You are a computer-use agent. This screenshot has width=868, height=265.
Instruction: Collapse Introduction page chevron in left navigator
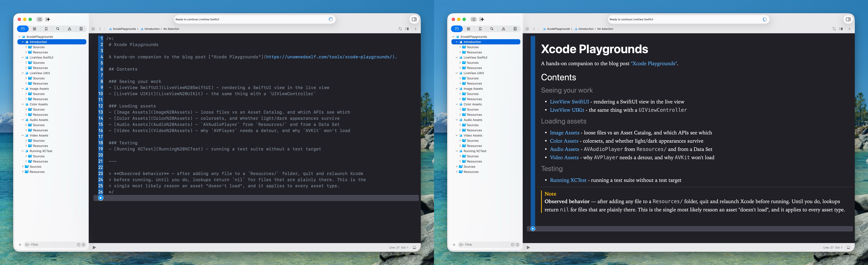[x=23, y=42]
